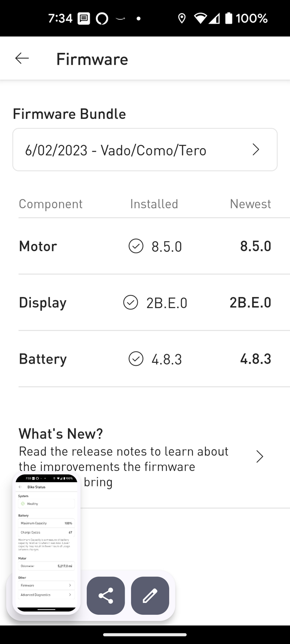Select the 6/02/2023 - Vado/Como/Tero bundle field
Screen dimensions: 290x644
pyautogui.click(x=129, y=150)
